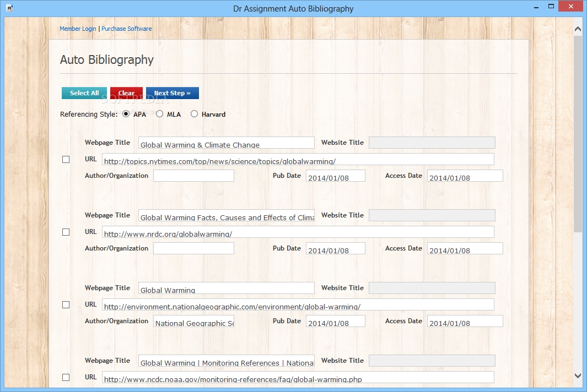Image resolution: width=587 pixels, height=392 pixels.
Task: Click the scrollbar up arrow
Action: pyautogui.click(x=578, y=29)
